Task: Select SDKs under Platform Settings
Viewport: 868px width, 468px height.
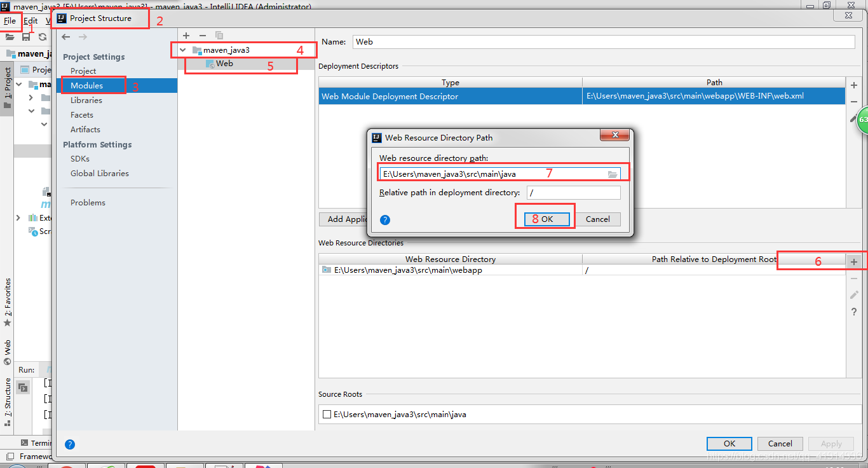Action: click(x=80, y=158)
